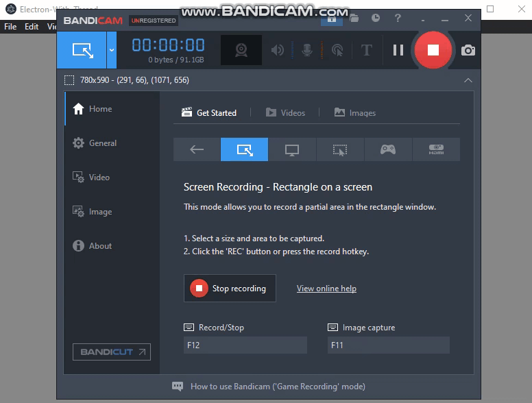Toggle the mouse click effect icon
Screen dimensions: 532x403
click(x=337, y=50)
